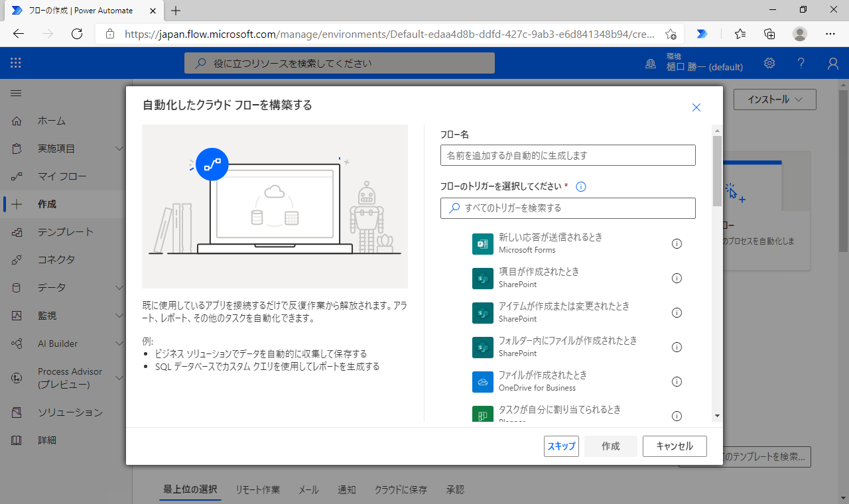The image size is (849, 504).
Task: Open browser favorites star list icon
Action: point(740,34)
